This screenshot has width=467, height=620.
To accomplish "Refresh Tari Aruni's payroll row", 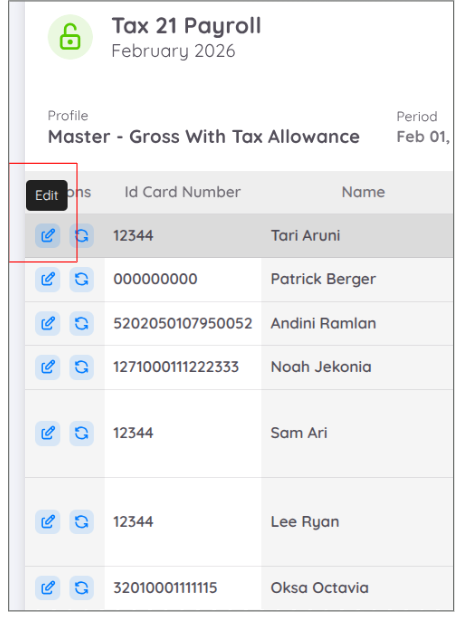I will click(81, 236).
